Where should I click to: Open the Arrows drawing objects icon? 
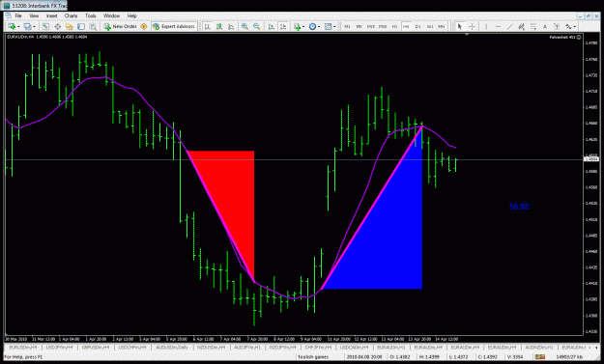point(568,26)
